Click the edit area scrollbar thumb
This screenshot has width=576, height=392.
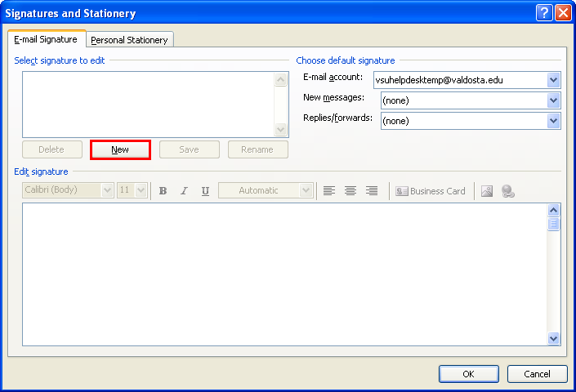point(553,224)
